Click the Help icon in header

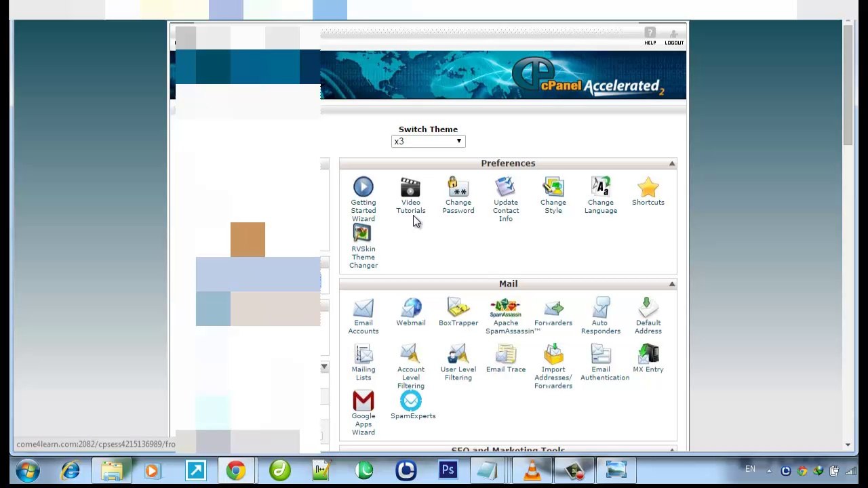coord(650,37)
